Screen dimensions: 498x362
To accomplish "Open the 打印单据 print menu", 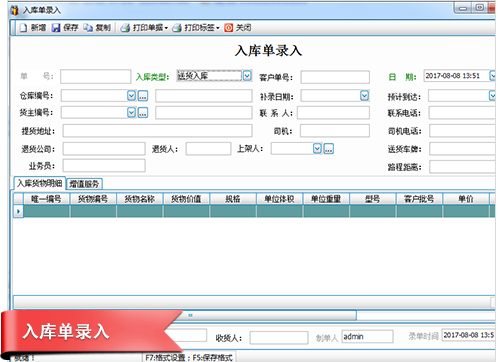I will click(x=144, y=28).
